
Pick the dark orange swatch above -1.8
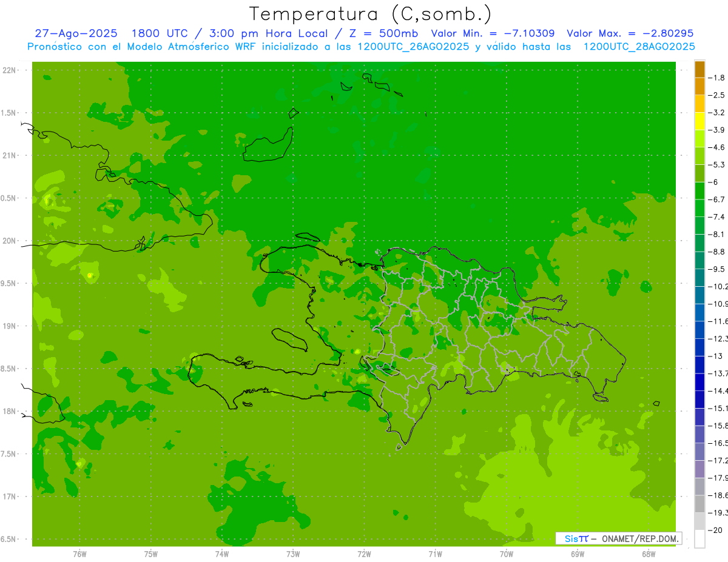(x=699, y=69)
